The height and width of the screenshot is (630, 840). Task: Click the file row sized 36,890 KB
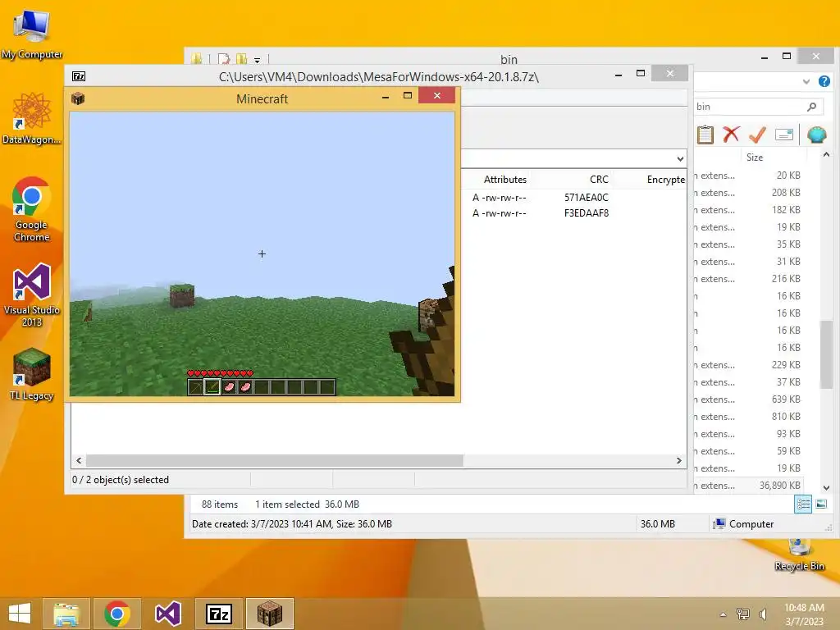(x=747, y=486)
